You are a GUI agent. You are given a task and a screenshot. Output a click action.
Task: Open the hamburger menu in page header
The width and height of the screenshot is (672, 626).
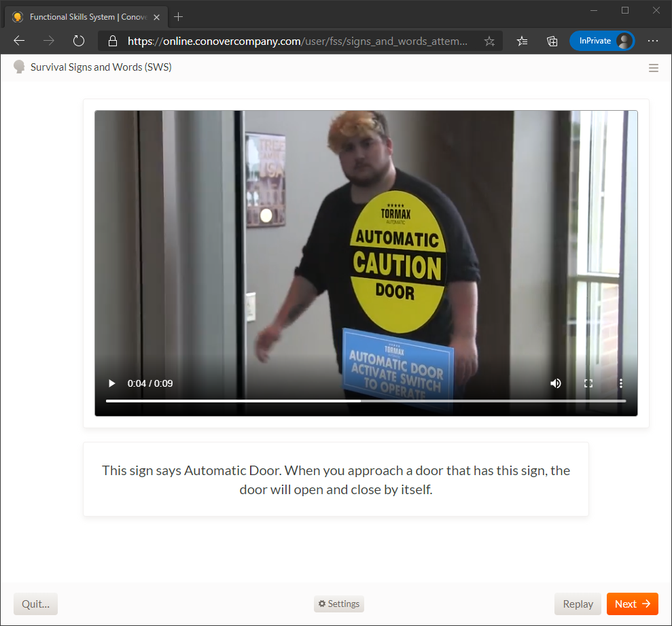point(654,68)
